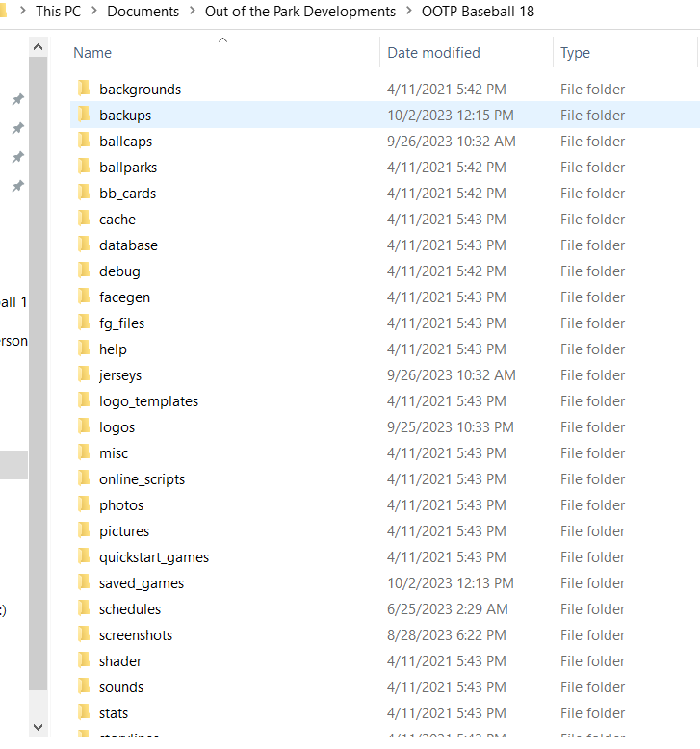Select the saved_games folder icon
700x749 pixels.
84,581
